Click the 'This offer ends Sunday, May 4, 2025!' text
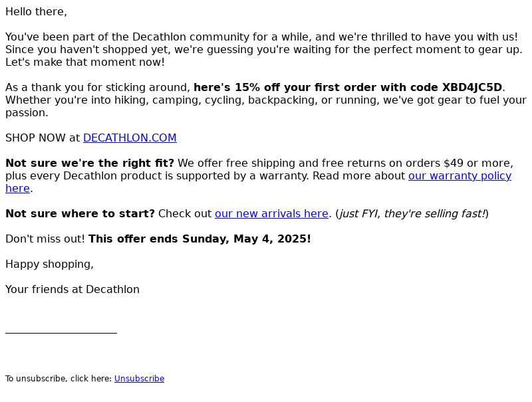Viewport: 532px width, 402px height. pos(199,239)
